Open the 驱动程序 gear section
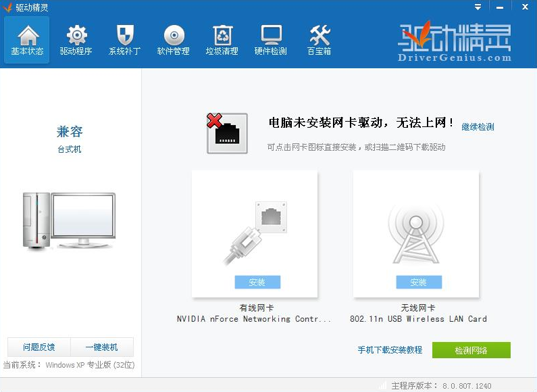 click(76, 40)
